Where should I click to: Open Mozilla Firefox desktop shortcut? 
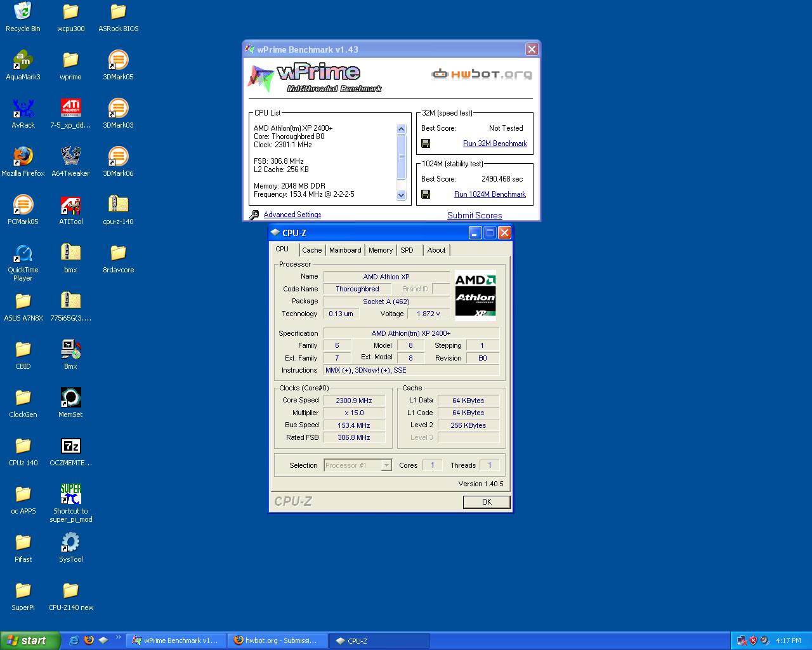[23, 162]
